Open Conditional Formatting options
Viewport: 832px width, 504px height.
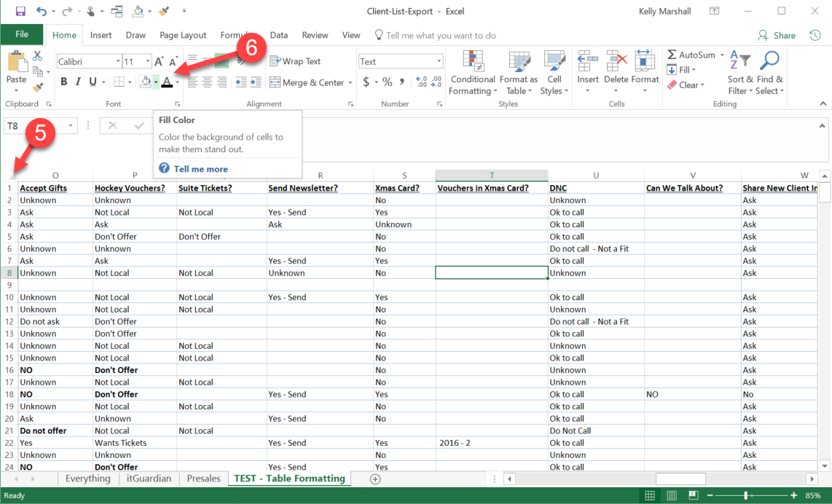[x=472, y=71]
